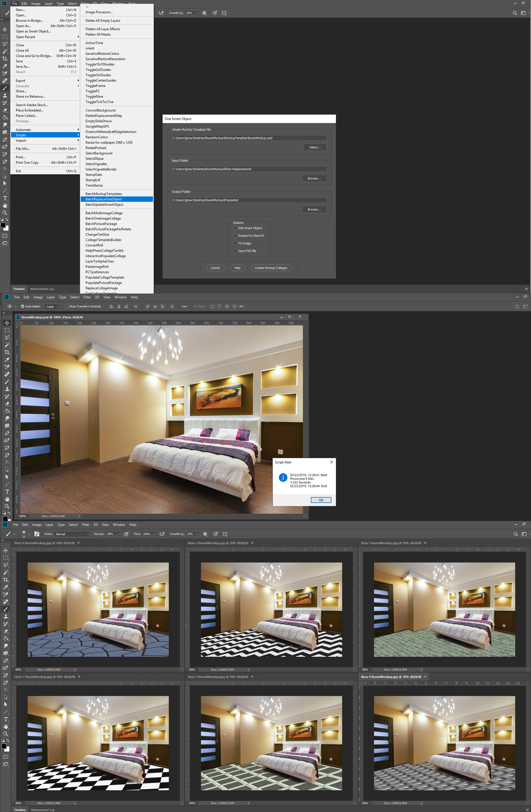Image resolution: width=531 pixels, height=812 pixels.
Task: Enable airbrush mode in the brush options bar
Action: click(162, 534)
